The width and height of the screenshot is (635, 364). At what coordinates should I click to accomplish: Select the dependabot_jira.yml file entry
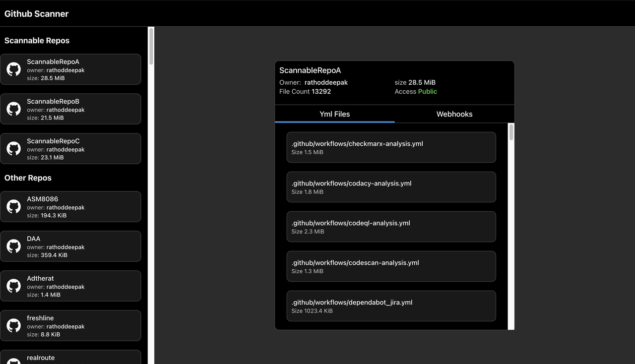pos(391,305)
